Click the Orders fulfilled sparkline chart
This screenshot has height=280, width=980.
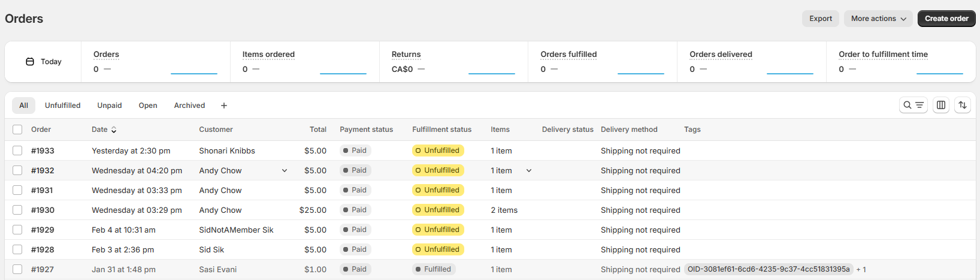pyautogui.click(x=641, y=70)
